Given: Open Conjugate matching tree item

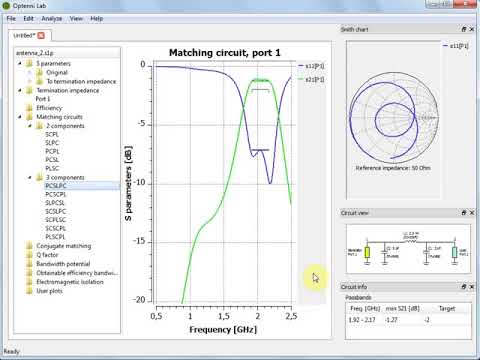Looking at the screenshot, I should coord(63,246).
